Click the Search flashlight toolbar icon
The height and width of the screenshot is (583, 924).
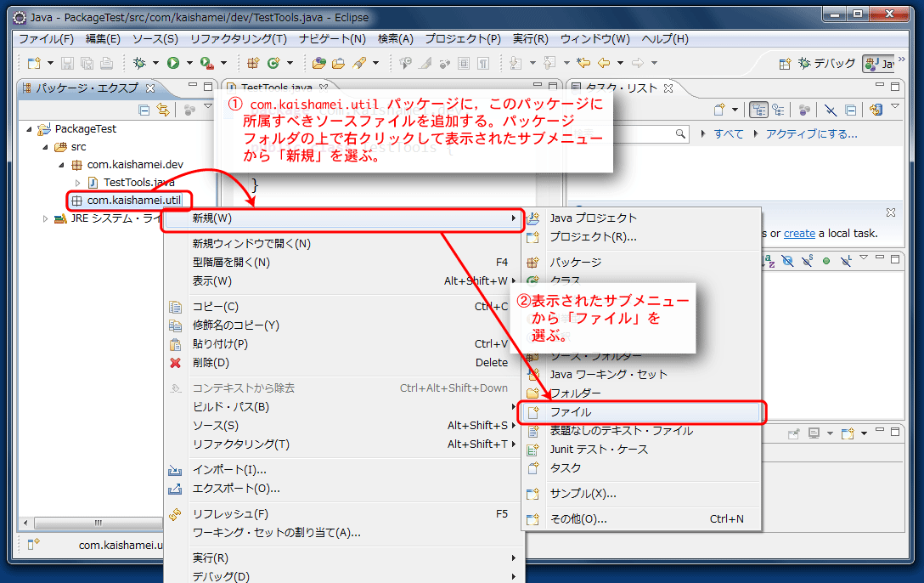click(359, 63)
